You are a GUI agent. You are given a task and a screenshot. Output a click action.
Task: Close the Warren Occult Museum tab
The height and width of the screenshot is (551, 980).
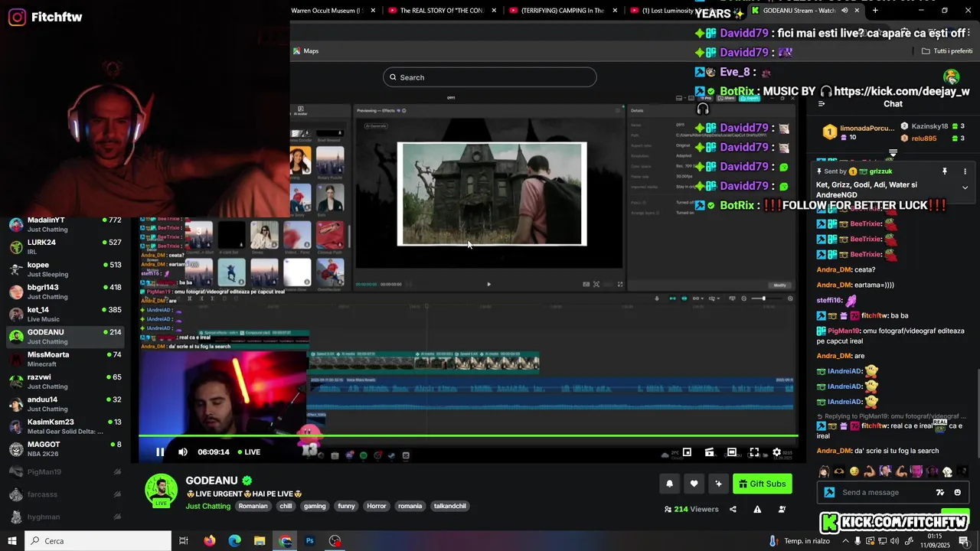coord(374,11)
